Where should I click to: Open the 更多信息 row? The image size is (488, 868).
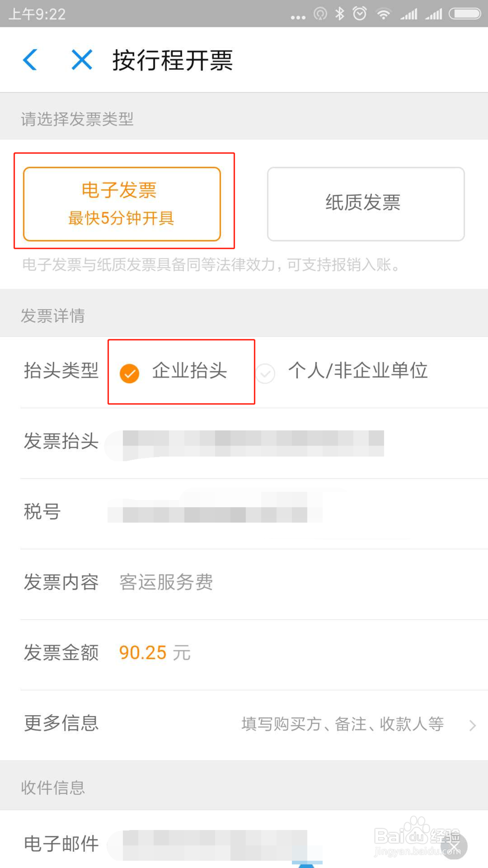pos(254,725)
